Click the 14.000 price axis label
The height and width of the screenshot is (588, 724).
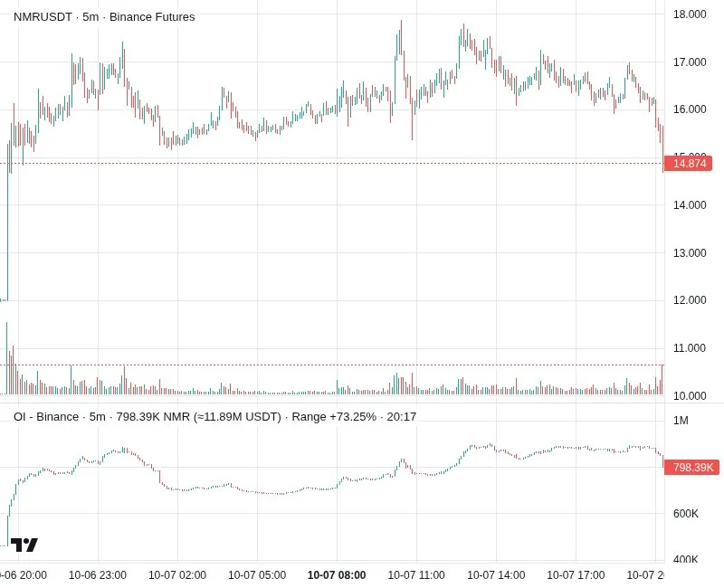(x=690, y=205)
